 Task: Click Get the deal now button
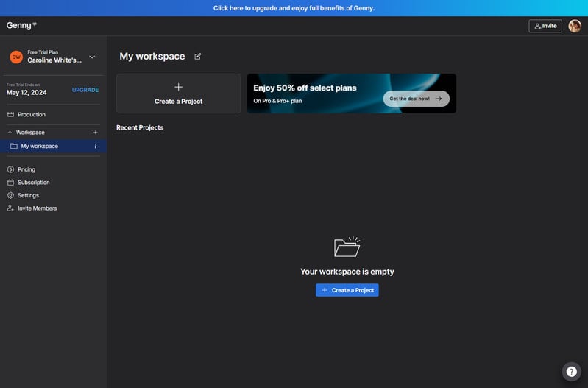pos(416,99)
